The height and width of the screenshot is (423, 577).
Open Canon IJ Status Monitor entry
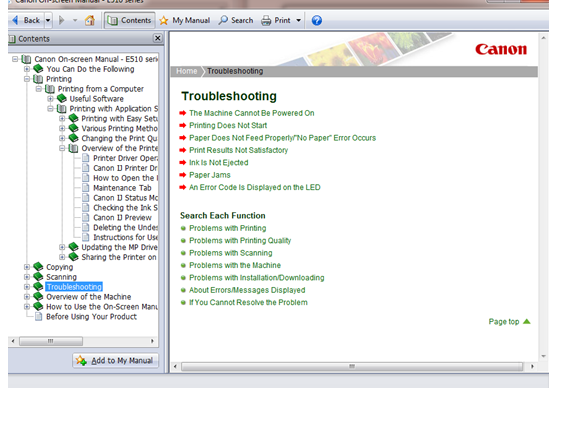pos(125,198)
